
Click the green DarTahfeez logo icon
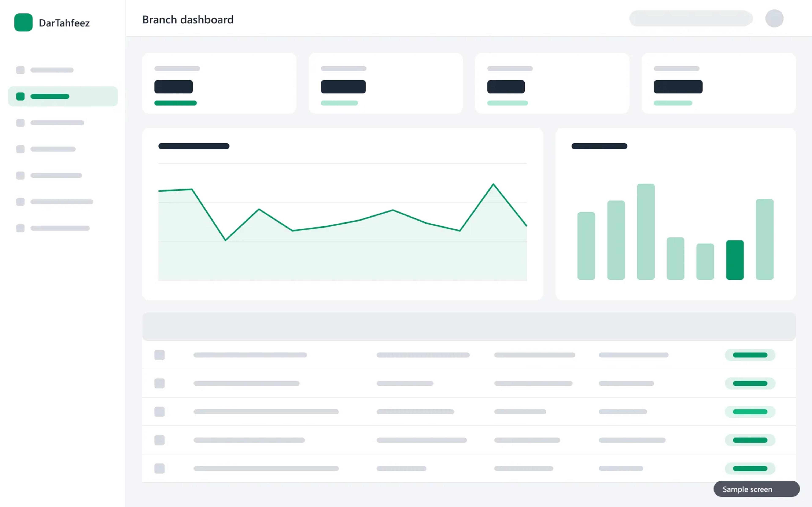[x=23, y=22]
